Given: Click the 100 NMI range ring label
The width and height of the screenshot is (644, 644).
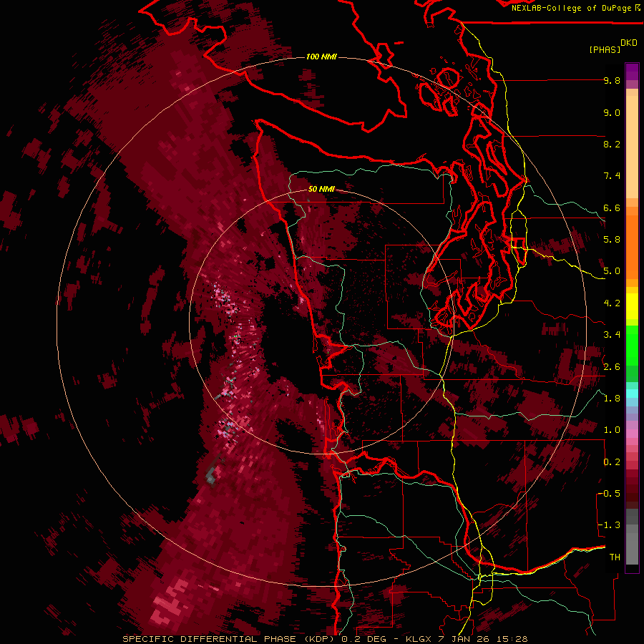Looking at the screenshot, I should click(321, 57).
